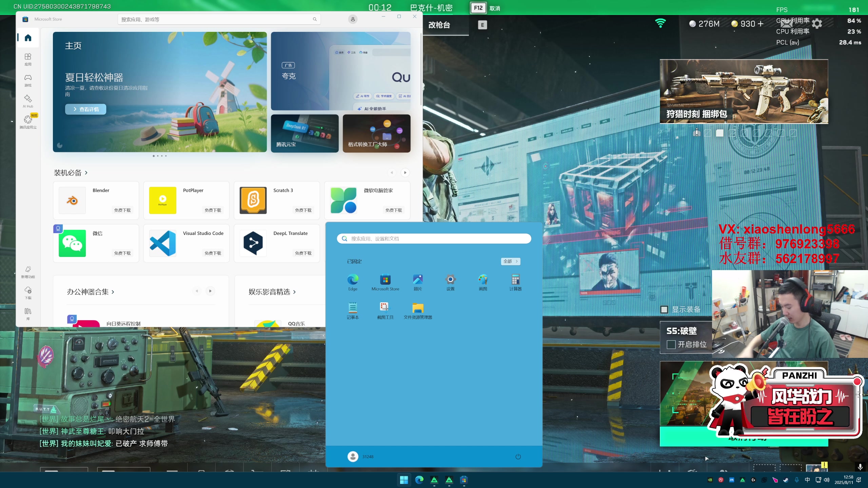868x488 pixels.
Task: Expand 娱乐影音精选 section
Action: click(272, 292)
